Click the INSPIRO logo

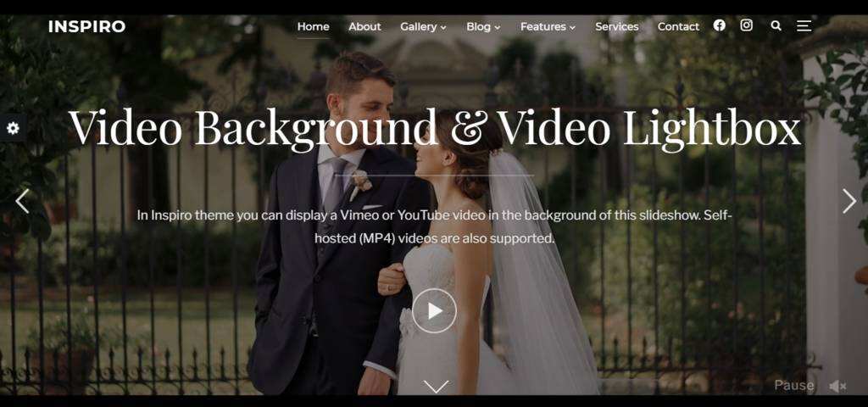(x=87, y=26)
